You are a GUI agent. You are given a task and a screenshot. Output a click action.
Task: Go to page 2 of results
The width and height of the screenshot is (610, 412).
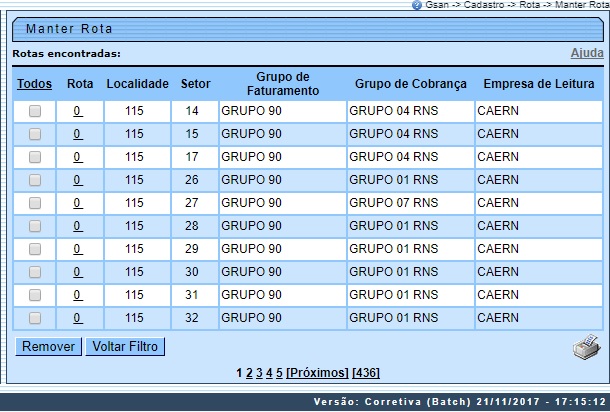click(x=249, y=373)
